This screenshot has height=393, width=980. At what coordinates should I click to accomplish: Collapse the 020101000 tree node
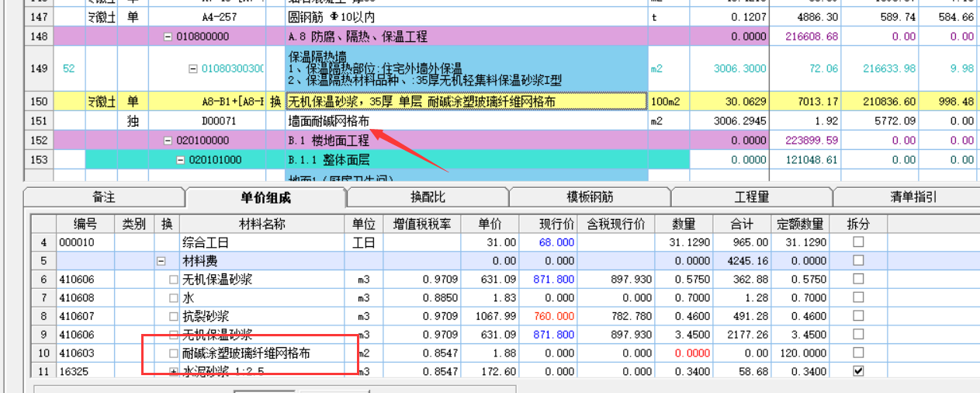click(x=180, y=160)
